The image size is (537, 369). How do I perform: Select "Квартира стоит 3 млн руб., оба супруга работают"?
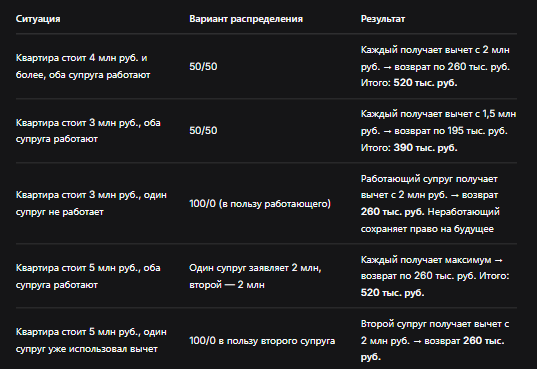click(x=88, y=131)
